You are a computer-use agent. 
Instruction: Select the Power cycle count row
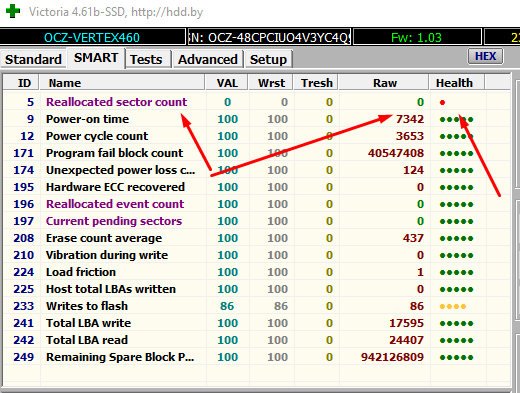[x=257, y=136]
